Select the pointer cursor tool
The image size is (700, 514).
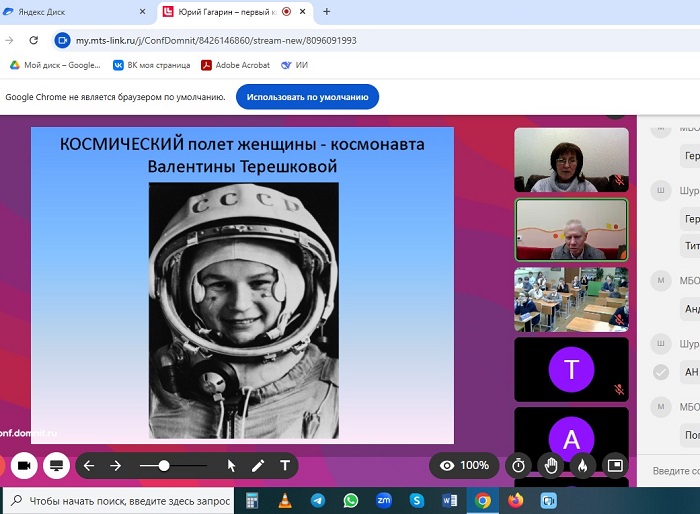pyautogui.click(x=231, y=465)
